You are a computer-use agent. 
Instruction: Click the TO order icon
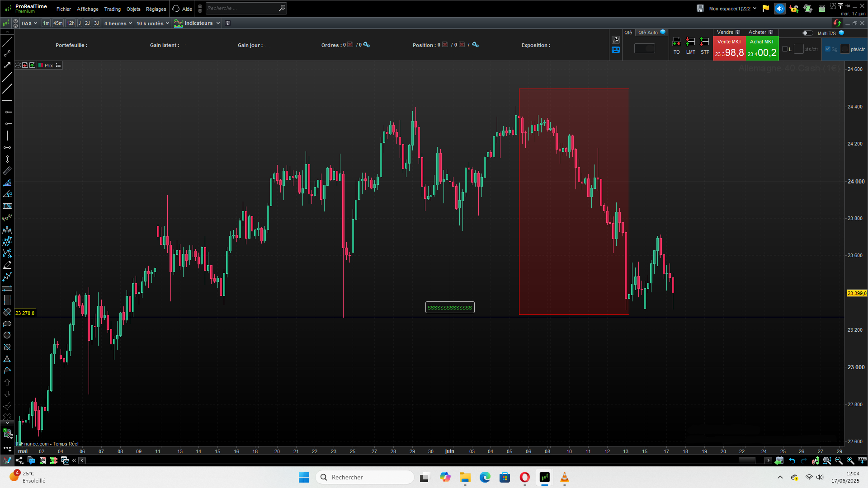pos(677,46)
